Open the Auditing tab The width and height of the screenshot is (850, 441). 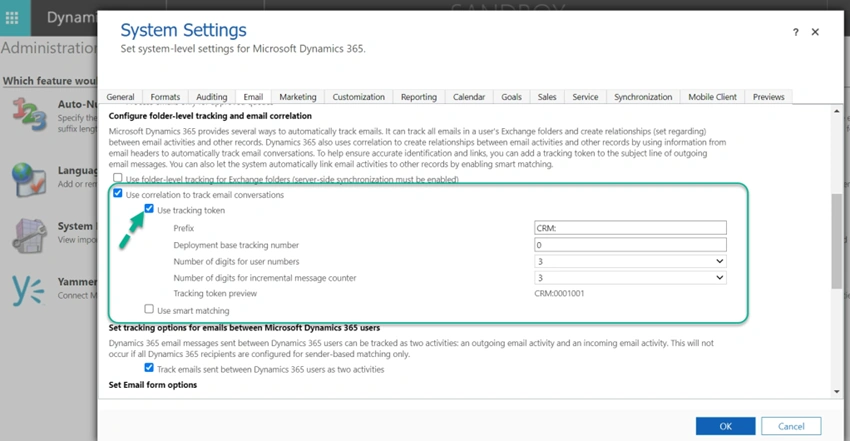[x=211, y=97]
